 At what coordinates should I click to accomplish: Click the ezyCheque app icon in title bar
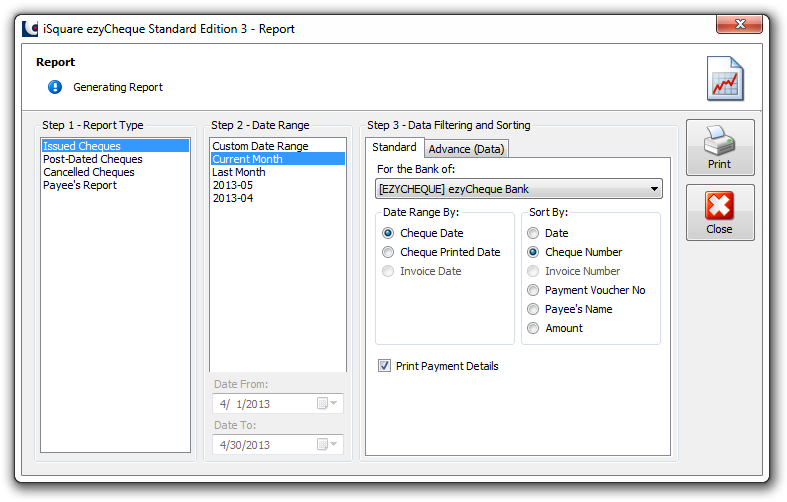pos(30,29)
